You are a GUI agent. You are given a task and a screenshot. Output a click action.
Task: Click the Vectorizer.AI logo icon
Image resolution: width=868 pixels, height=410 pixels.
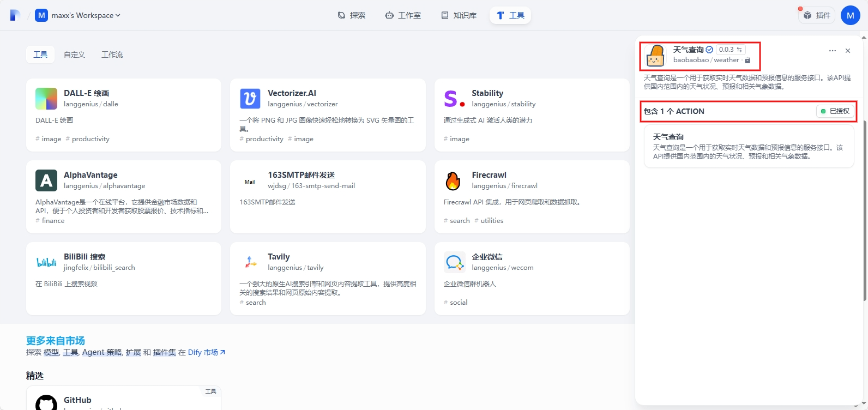click(x=250, y=99)
